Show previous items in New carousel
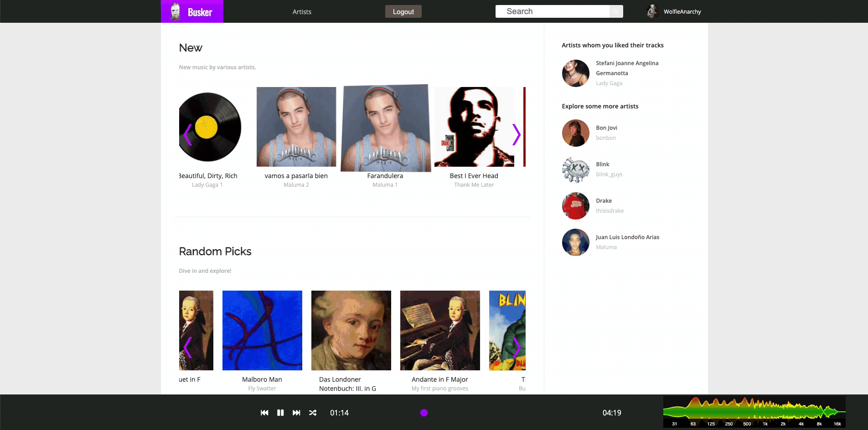 [x=187, y=134]
